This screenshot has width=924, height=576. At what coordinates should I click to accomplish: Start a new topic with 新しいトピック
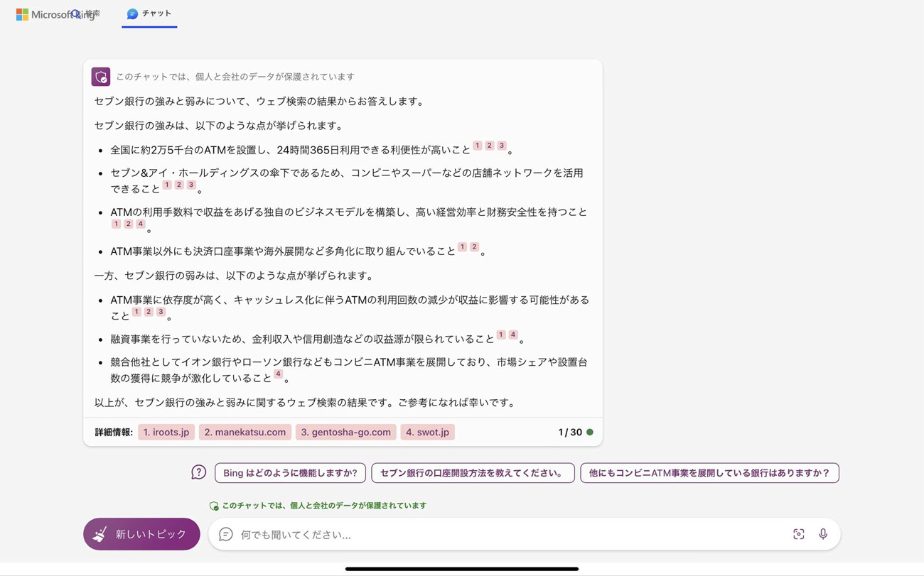141,534
